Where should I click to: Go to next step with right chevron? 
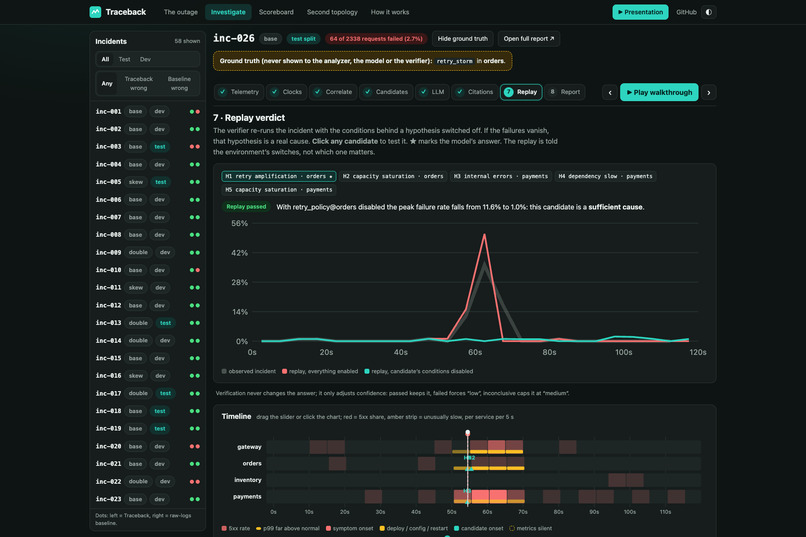point(709,92)
